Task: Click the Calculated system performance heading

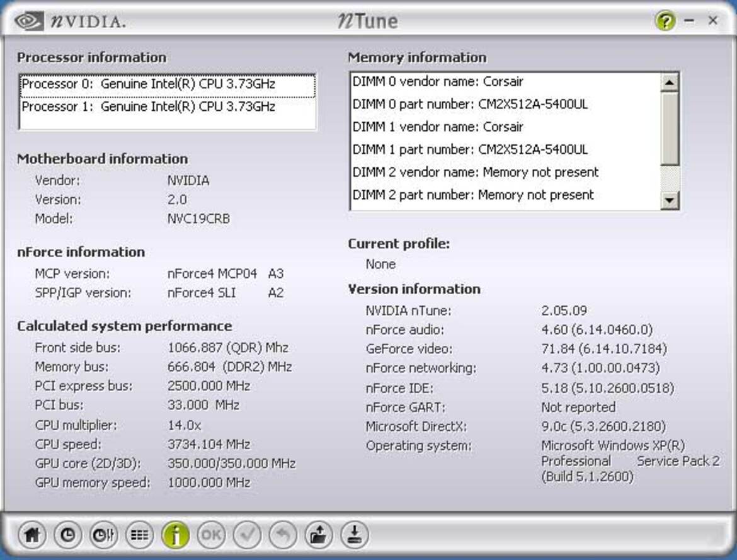Action: point(125,326)
